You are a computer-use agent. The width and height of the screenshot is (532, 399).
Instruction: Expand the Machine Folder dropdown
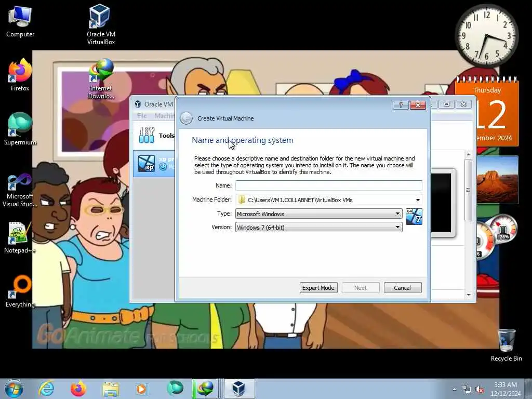tap(418, 200)
